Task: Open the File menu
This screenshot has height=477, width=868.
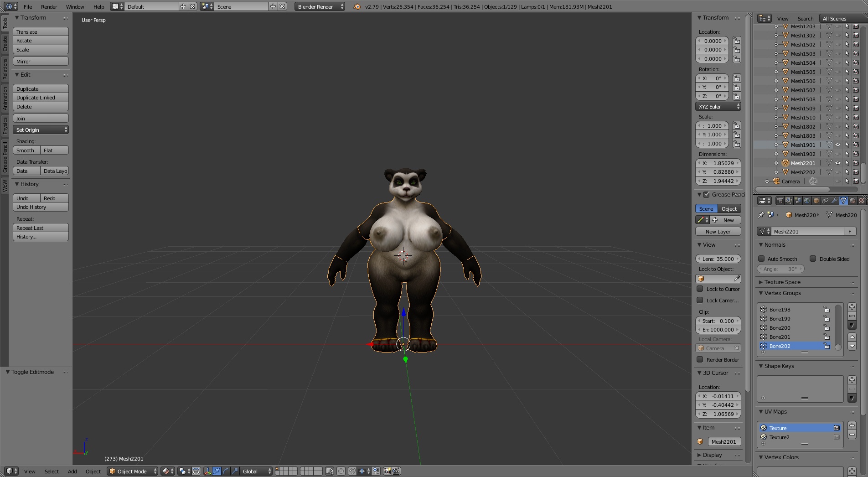Action: pyautogui.click(x=28, y=6)
